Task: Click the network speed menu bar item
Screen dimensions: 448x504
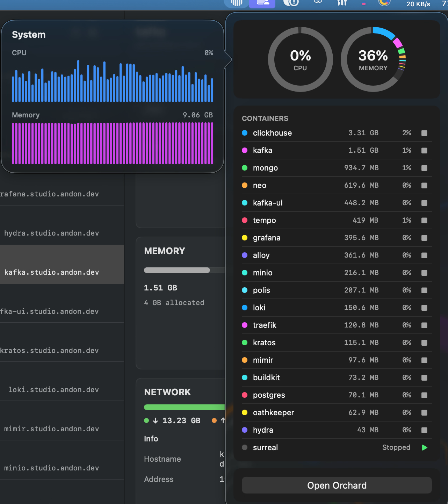Action: click(418, 4)
